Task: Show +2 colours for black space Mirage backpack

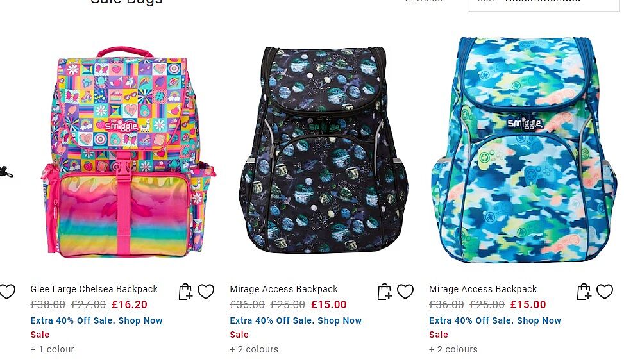Action: [x=255, y=350]
